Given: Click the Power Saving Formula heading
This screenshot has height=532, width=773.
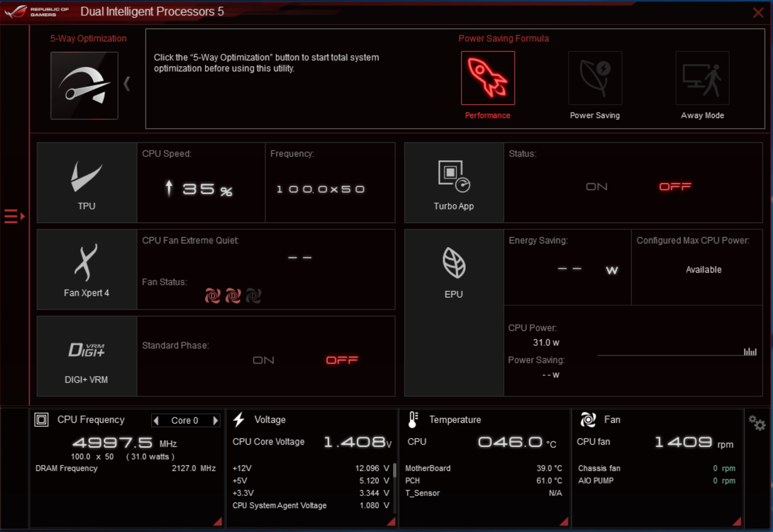Looking at the screenshot, I should [504, 38].
